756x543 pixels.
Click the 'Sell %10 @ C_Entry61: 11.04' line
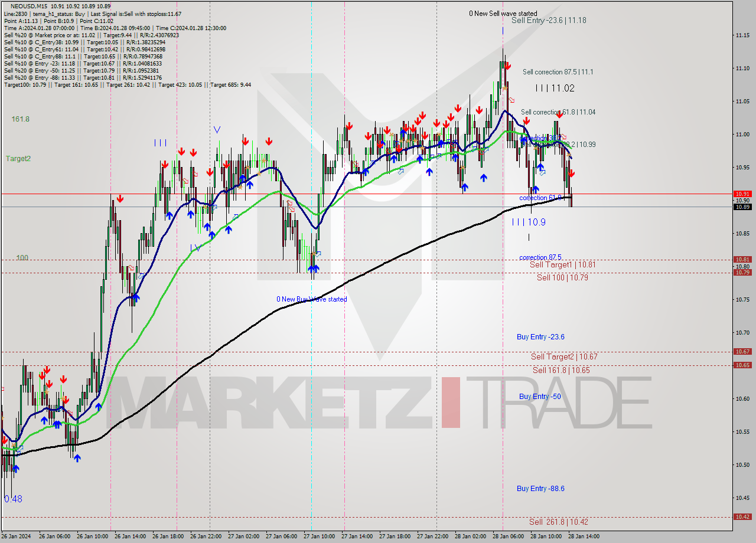pos(84,49)
